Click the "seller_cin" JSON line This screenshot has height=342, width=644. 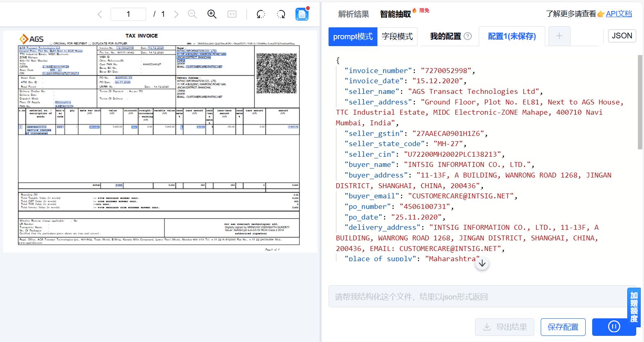pyautogui.click(x=425, y=154)
